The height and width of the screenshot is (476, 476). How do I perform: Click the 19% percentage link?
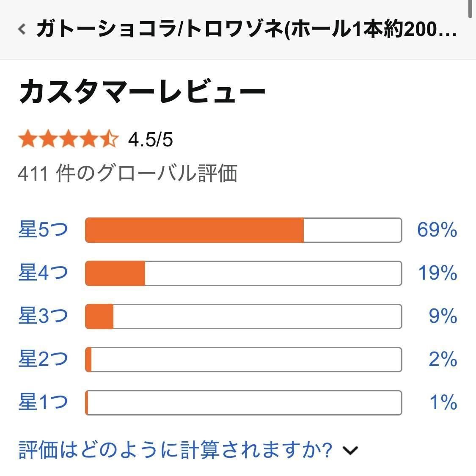click(x=437, y=273)
